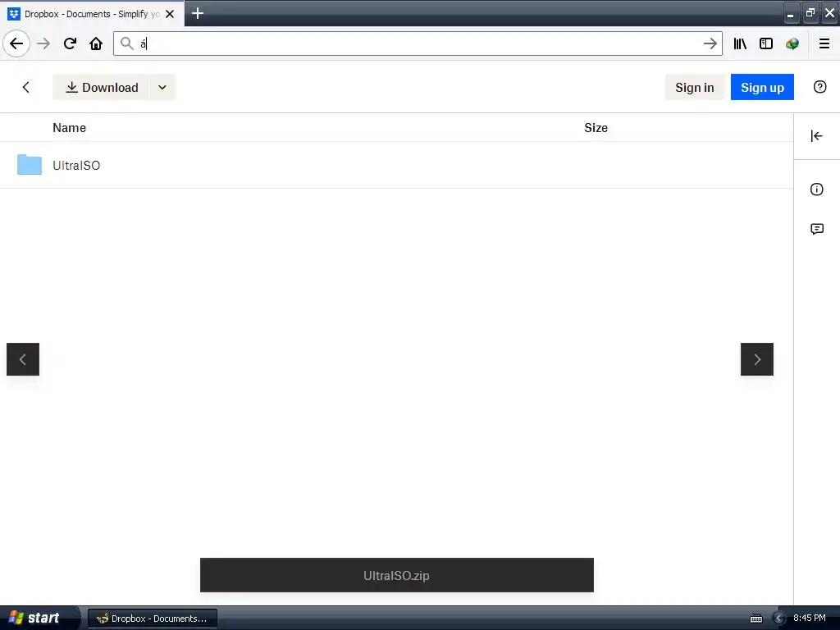Click the blue Sign up button

pos(762,87)
